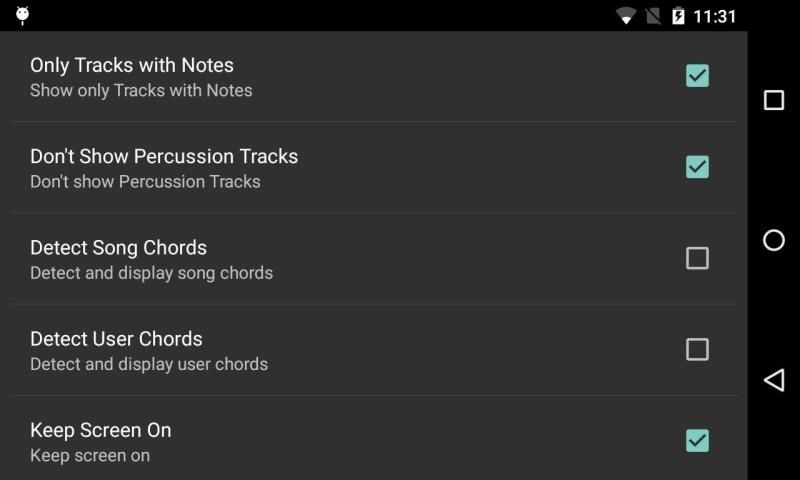Tap the Android debug notification icon
The height and width of the screenshot is (480, 800).
(22, 15)
